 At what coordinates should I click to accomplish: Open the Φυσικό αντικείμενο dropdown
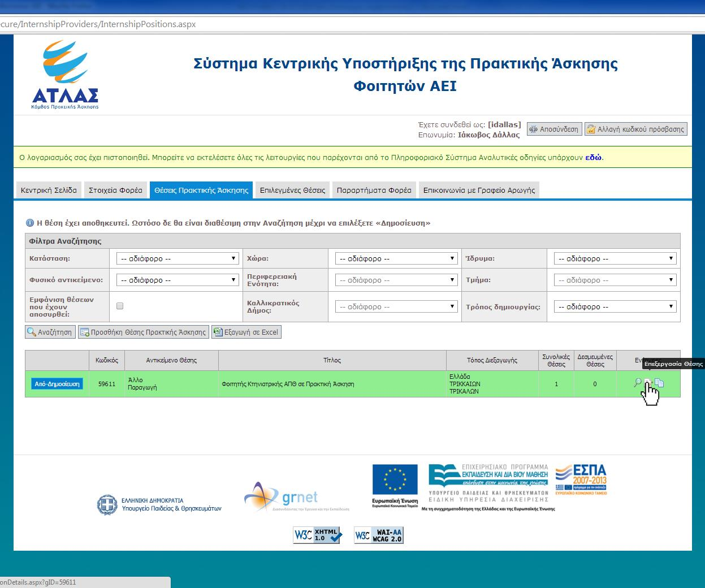[178, 280]
